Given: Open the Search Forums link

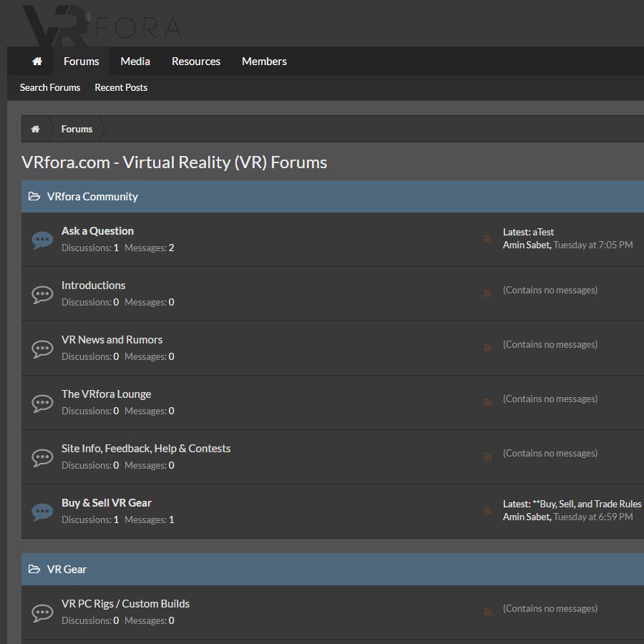Looking at the screenshot, I should [x=50, y=87].
